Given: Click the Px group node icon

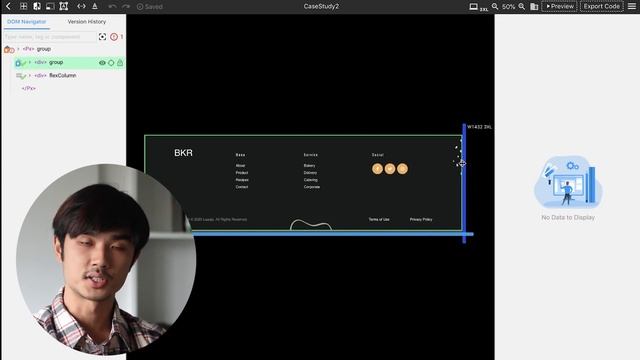Looking at the screenshot, I should 9,49.
